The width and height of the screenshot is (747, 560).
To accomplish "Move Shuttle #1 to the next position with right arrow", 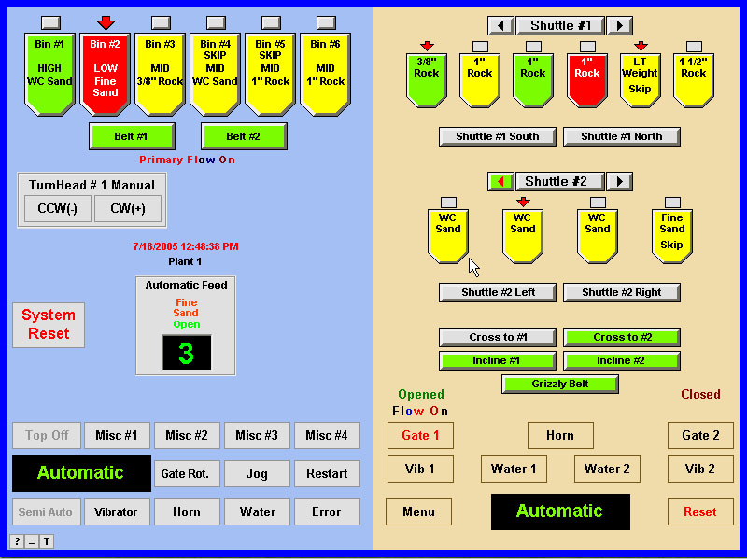I will (619, 25).
